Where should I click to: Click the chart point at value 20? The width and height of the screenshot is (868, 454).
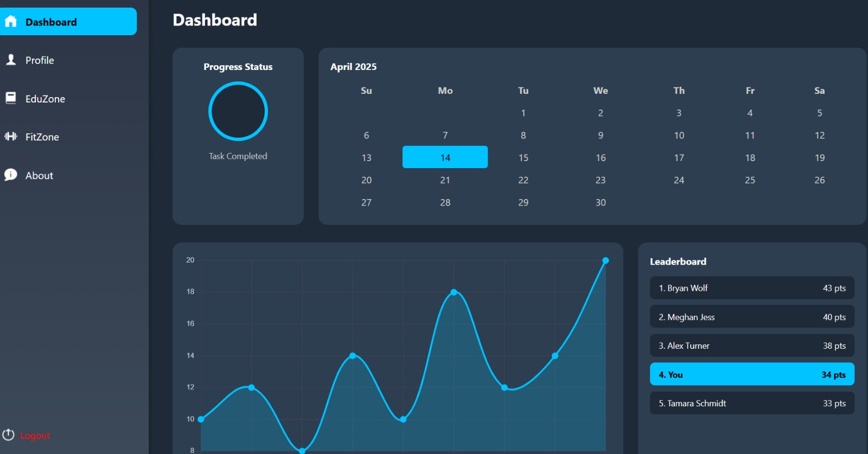click(x=605, y=260)
